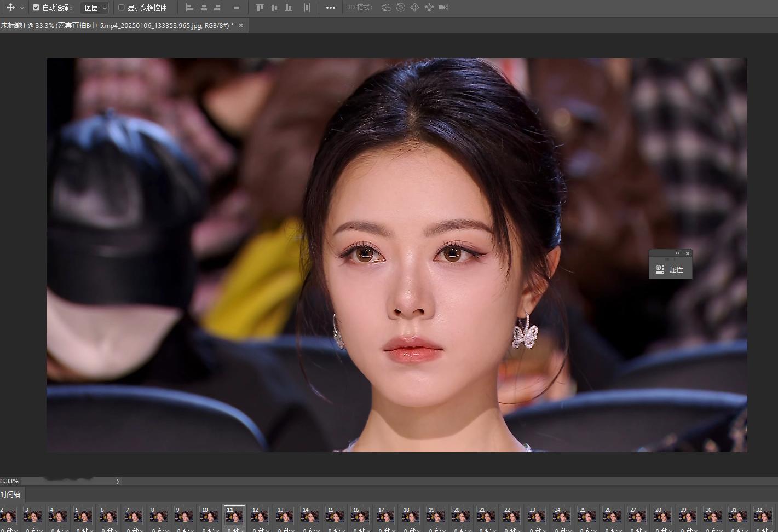Select timeline frame 25 thumbnail
The image size is (778, 532).
(587, 516)
